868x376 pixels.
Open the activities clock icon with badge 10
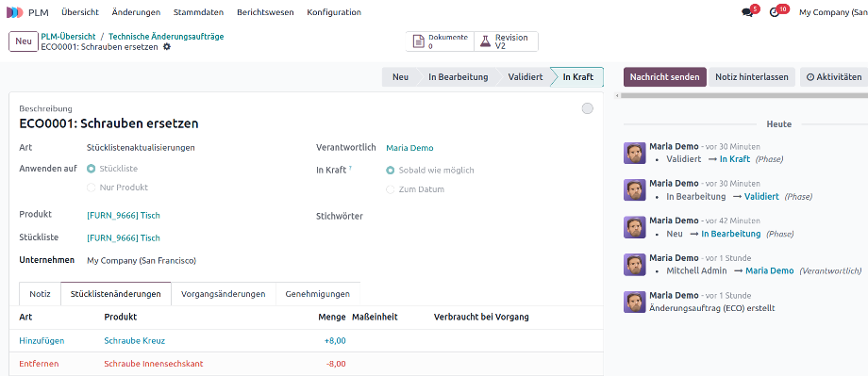tap(775, 12)
